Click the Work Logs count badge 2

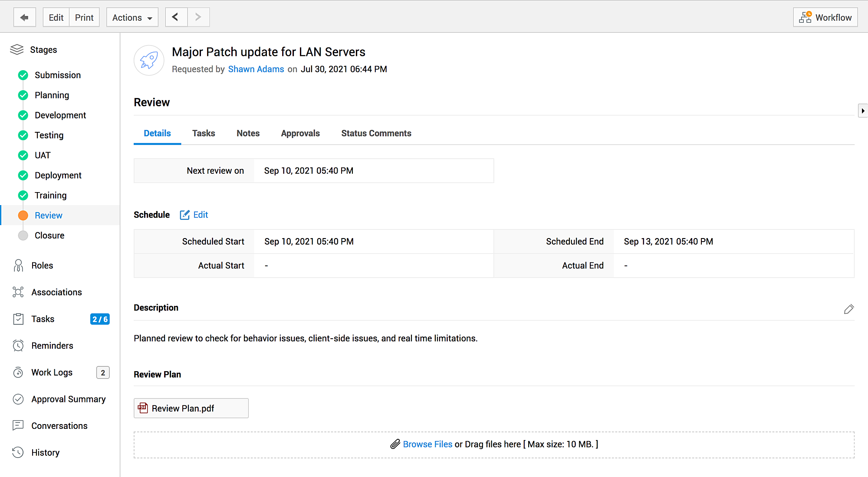tap(103, 372)
